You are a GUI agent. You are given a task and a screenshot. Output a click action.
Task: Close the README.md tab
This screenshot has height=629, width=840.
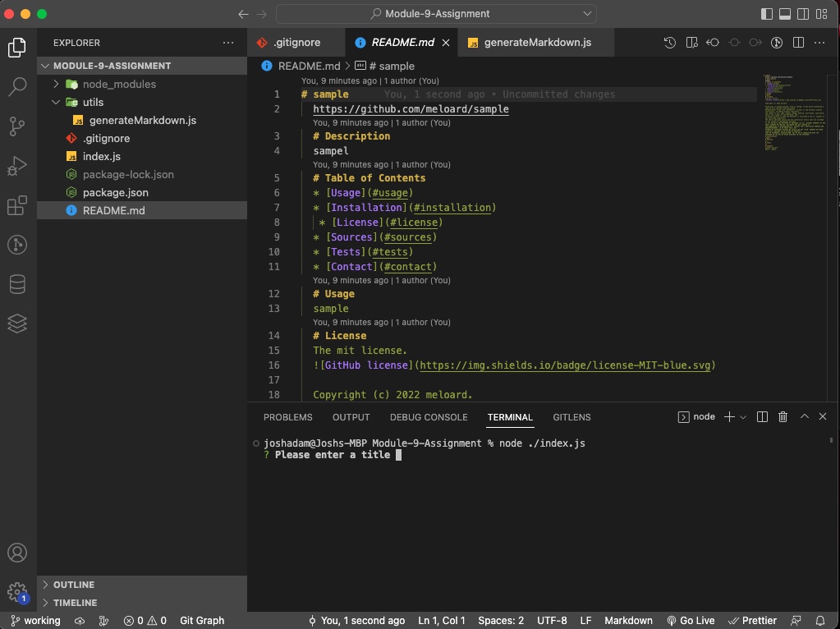tap(446, 43)
